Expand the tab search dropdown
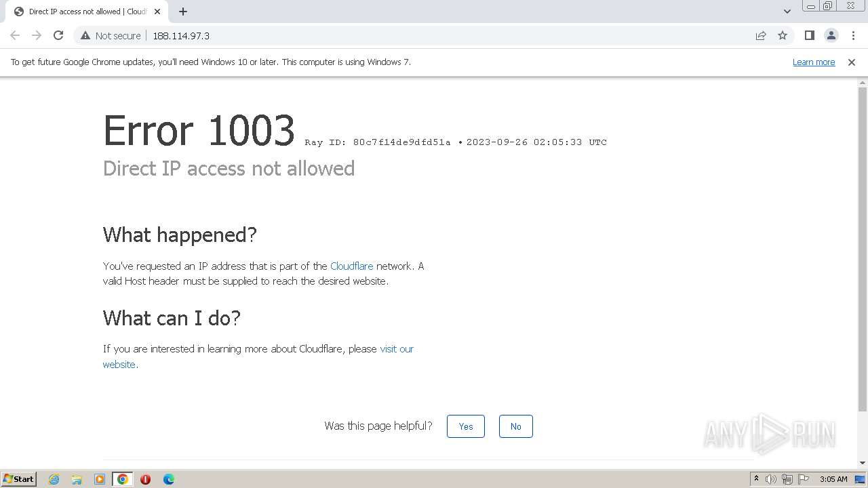 point(787,12)
